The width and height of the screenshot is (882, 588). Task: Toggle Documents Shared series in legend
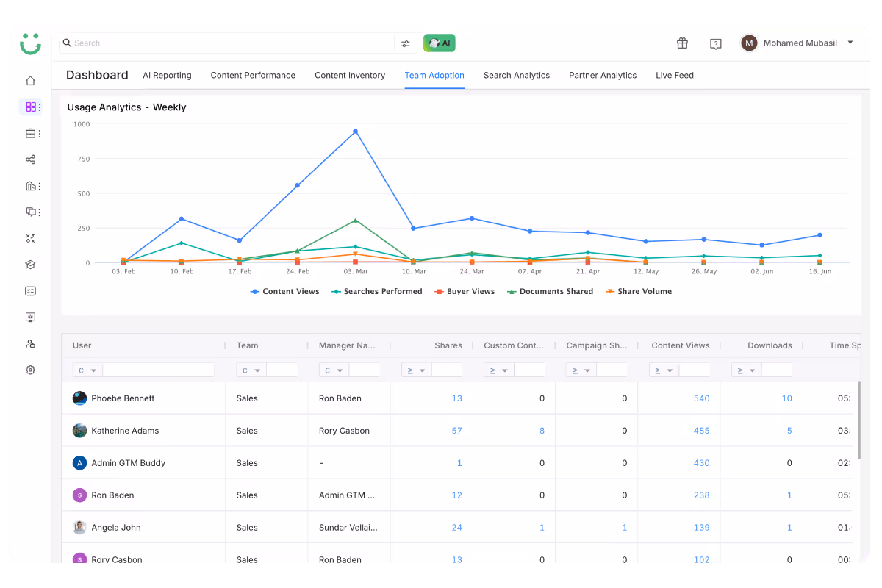click(550, 292)
